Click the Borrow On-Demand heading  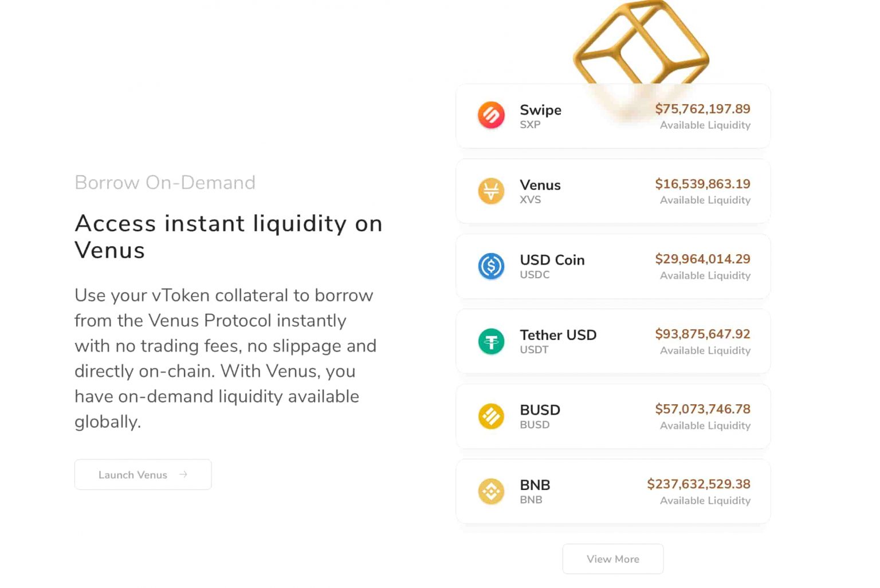coord(165,182)
